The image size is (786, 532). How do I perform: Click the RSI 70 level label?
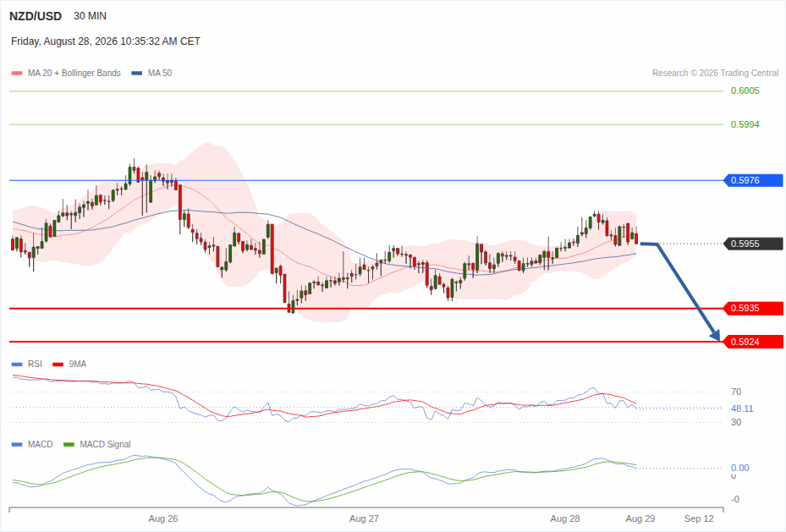736,392
